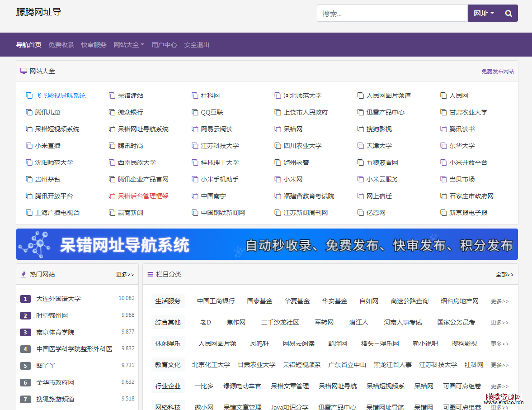
Task: Open 国家公务员考 in 综合其他
Action: coord(456,322)
